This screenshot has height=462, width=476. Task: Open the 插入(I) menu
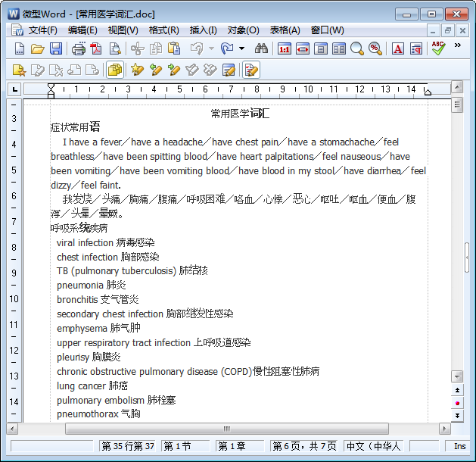click(203, 30)
